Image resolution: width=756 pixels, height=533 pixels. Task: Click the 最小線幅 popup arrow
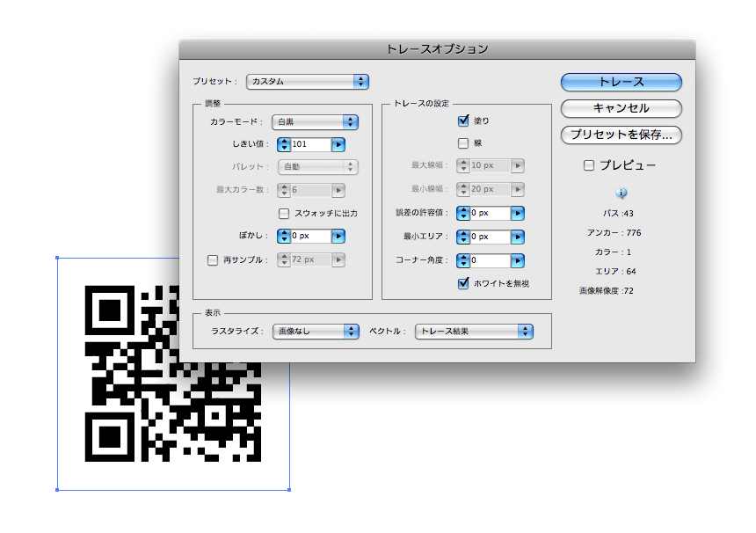pos(518,189)
